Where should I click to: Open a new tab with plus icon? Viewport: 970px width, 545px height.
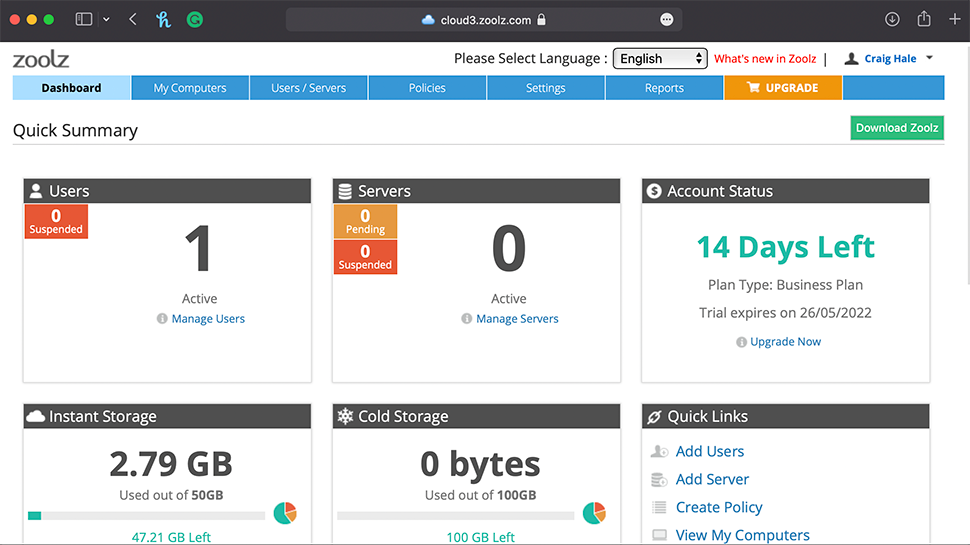[955, 20]
